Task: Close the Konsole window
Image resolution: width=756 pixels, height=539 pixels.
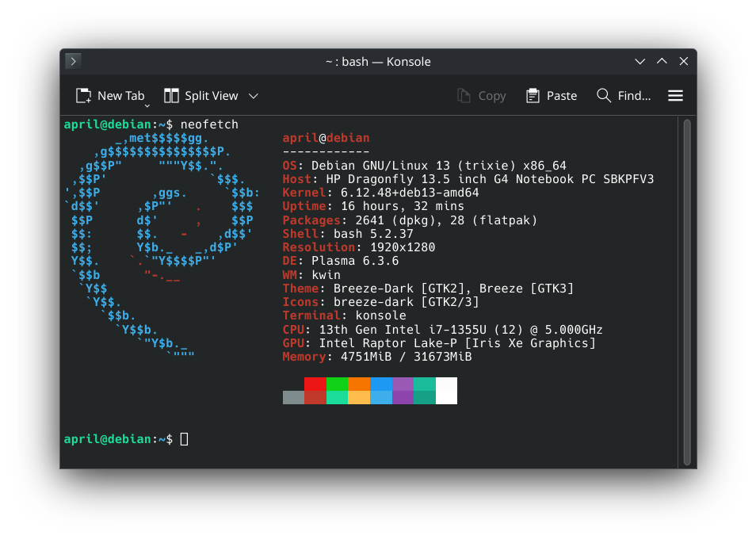Action: point(684,61)
